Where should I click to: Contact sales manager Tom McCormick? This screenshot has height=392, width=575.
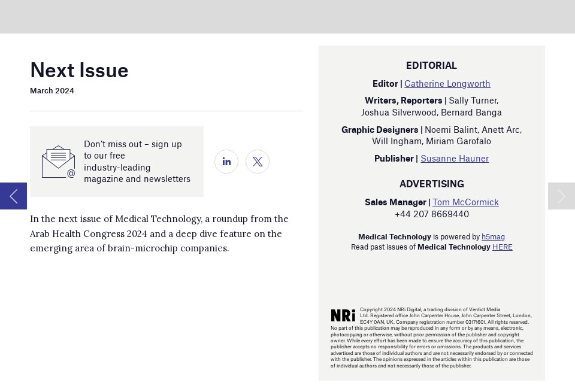(465, 202)
